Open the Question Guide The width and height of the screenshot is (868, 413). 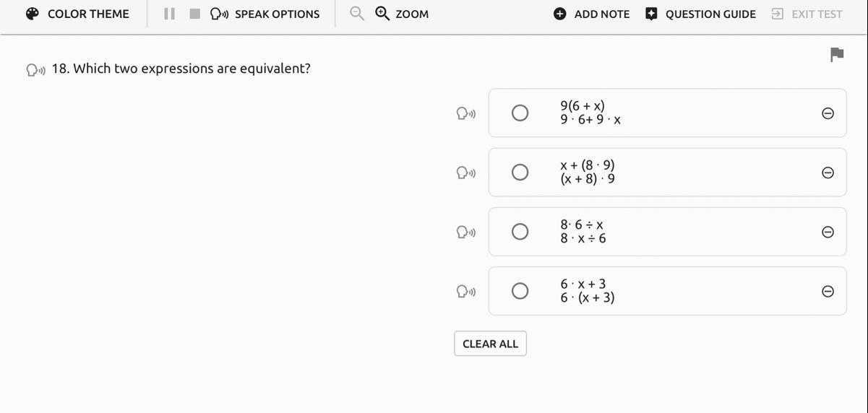700,14
